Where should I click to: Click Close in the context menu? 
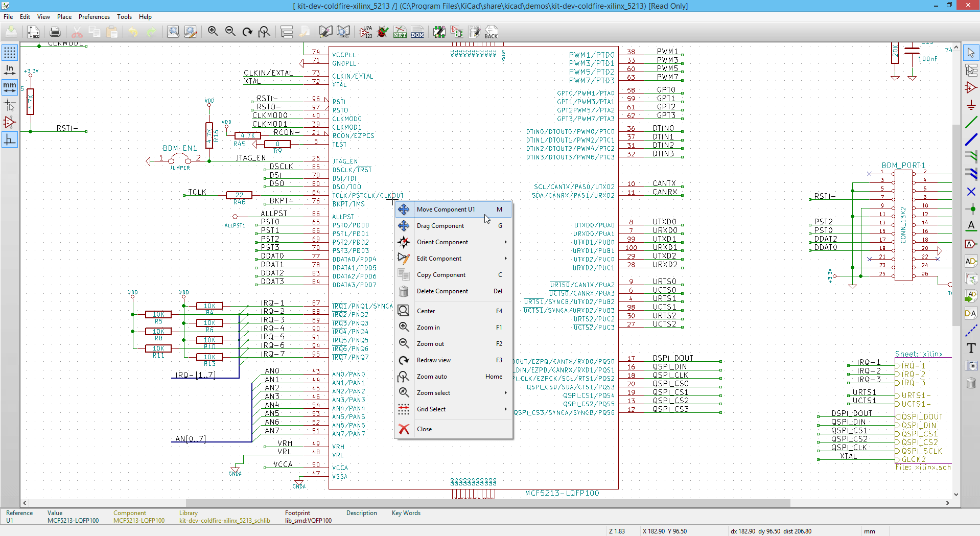coord(424,429)
